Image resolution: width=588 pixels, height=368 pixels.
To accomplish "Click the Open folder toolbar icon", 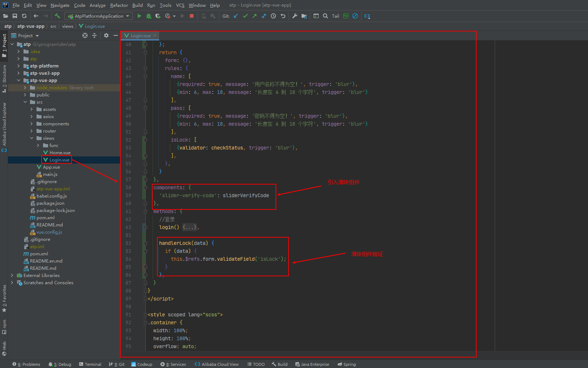I will [x=5, y=16].
